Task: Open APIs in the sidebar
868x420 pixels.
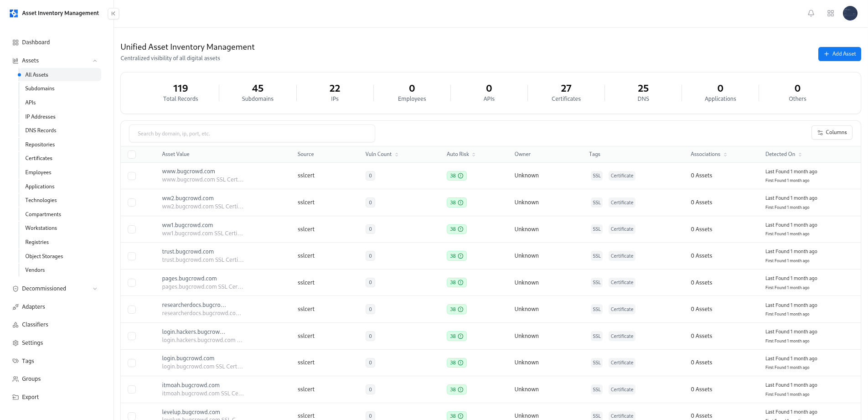Action: coord(31,103)
